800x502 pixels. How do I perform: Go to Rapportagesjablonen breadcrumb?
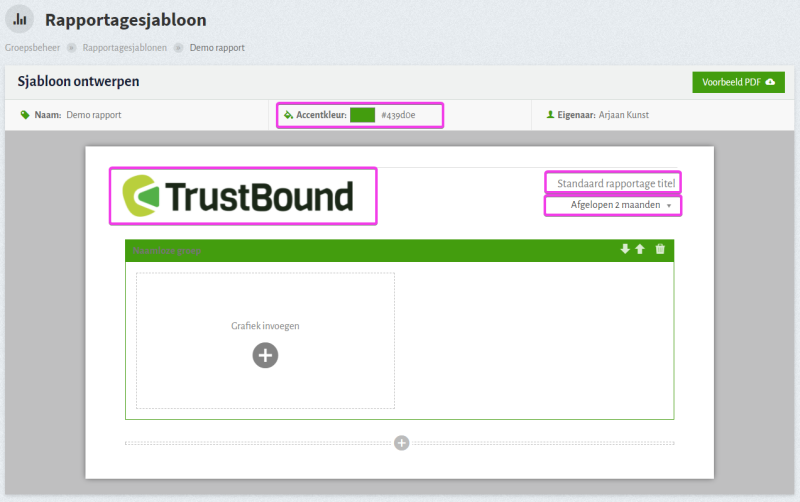(x=124, y=47)
